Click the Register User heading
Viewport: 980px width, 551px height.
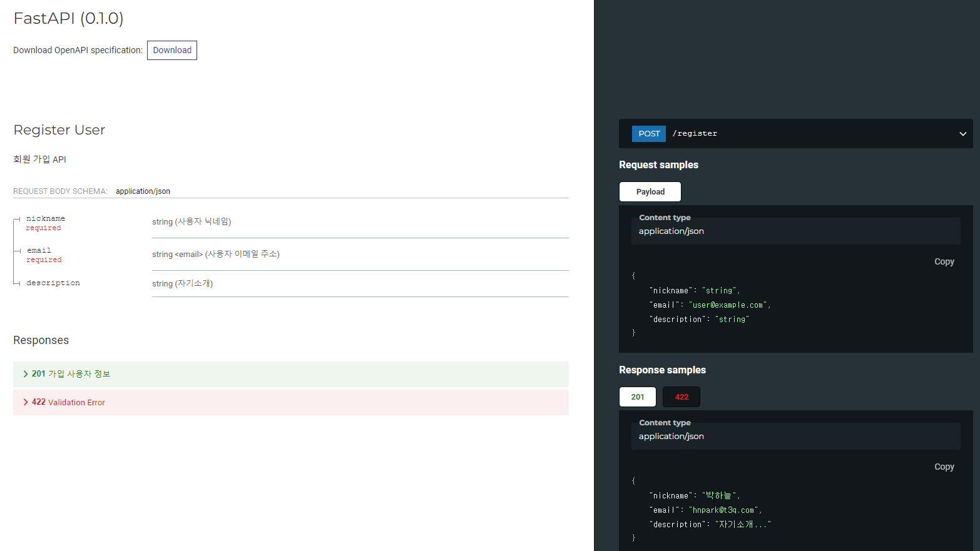point(59,130)
